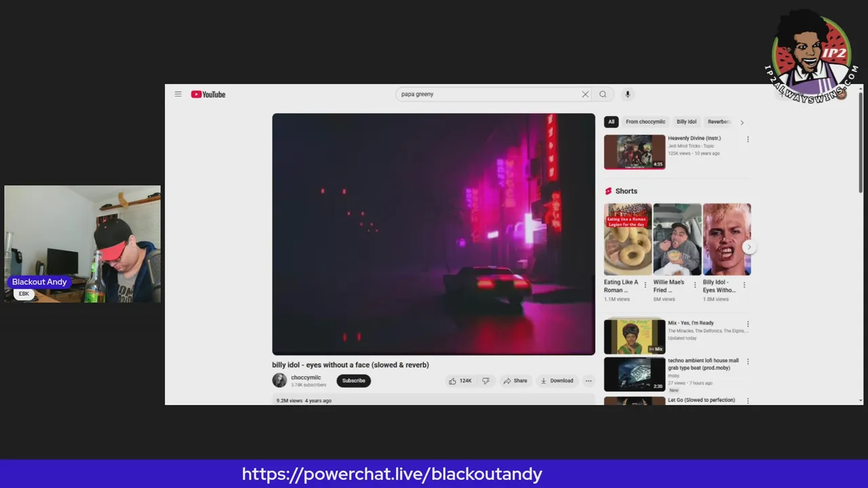The image size is (868, 488).
Task: Open the choccymilc channel avatar
Action: [x=279, y=380]
